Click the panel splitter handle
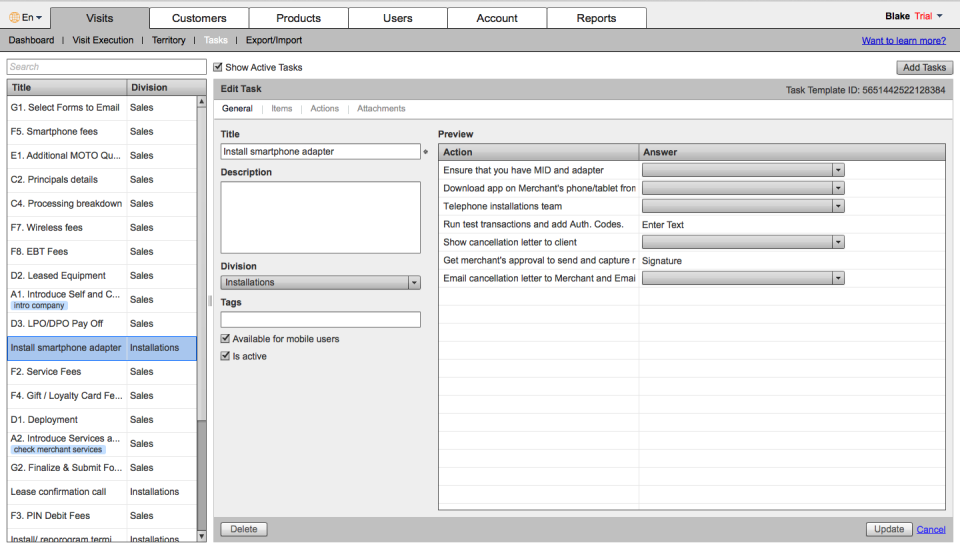Image resolution: width=960 pixels, height=549 pixels. click(210, 300)
